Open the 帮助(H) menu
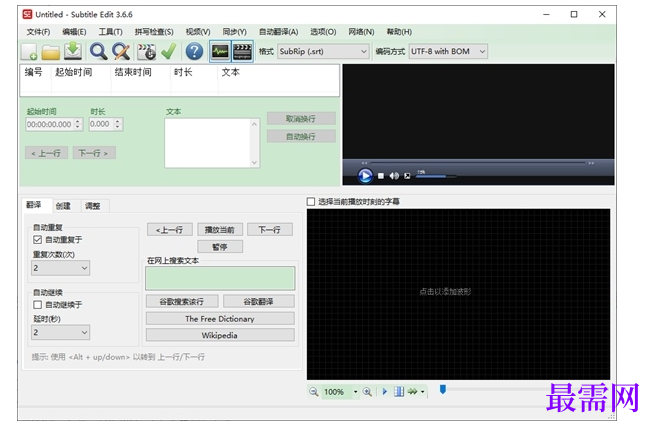 (399, 32)
